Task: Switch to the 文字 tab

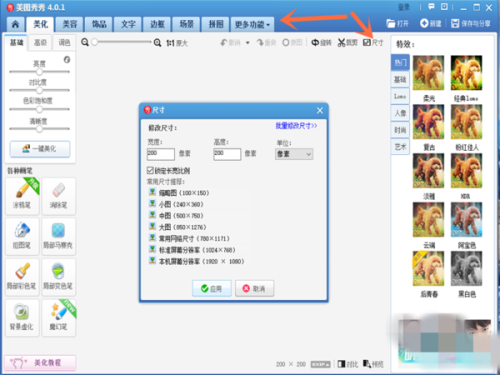Action: pos(128,24)
